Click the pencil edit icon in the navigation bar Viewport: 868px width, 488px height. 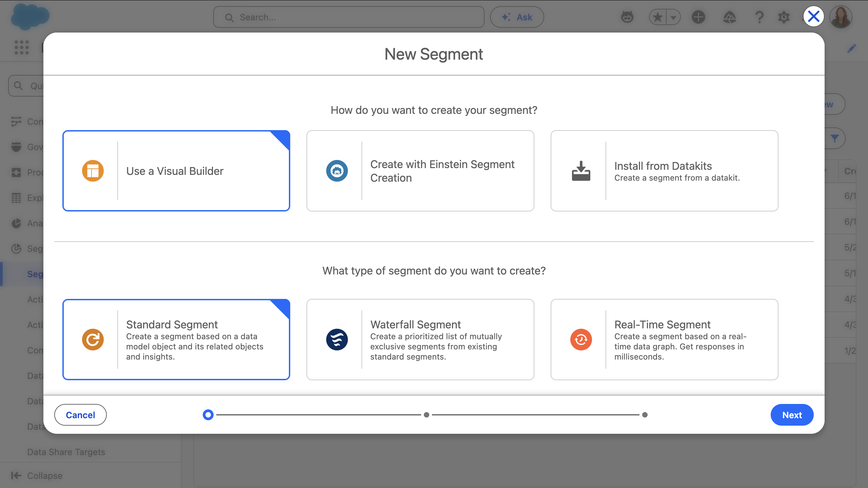[x=851, y=48]
